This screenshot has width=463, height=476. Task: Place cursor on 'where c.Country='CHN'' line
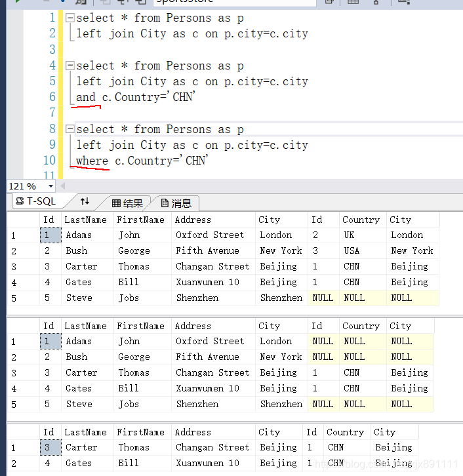coord(142,161)
